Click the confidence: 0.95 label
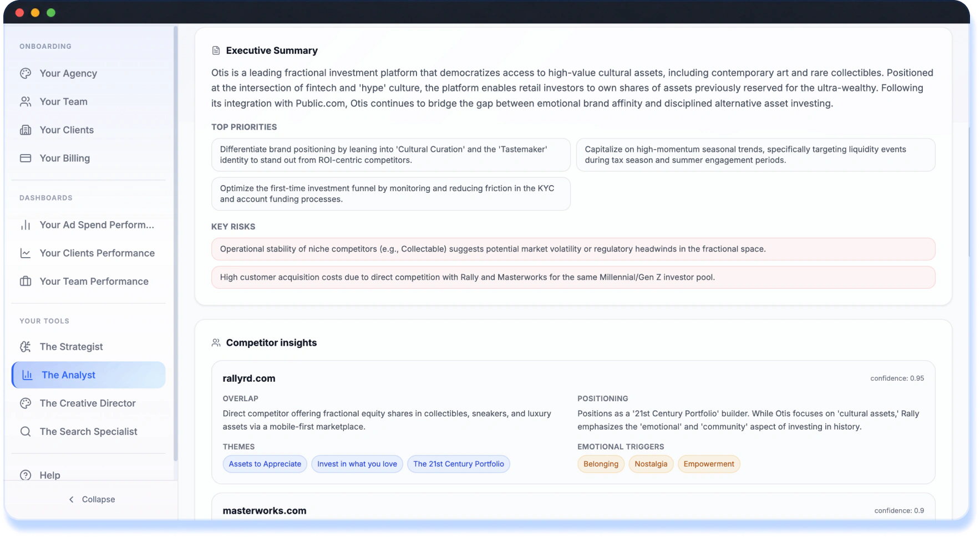Image resolution: width=980 pixels, height=537 pixels. pyautogui.click(x=897, y=379)
